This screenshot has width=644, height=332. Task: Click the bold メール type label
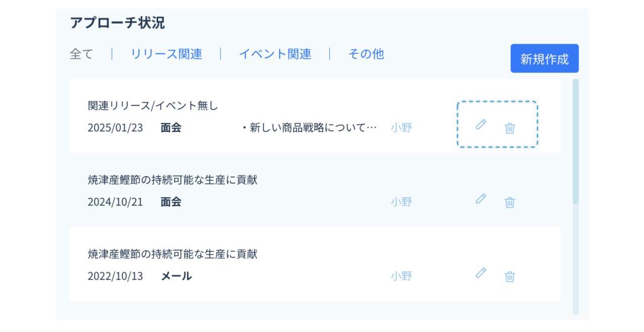point(176,276)
